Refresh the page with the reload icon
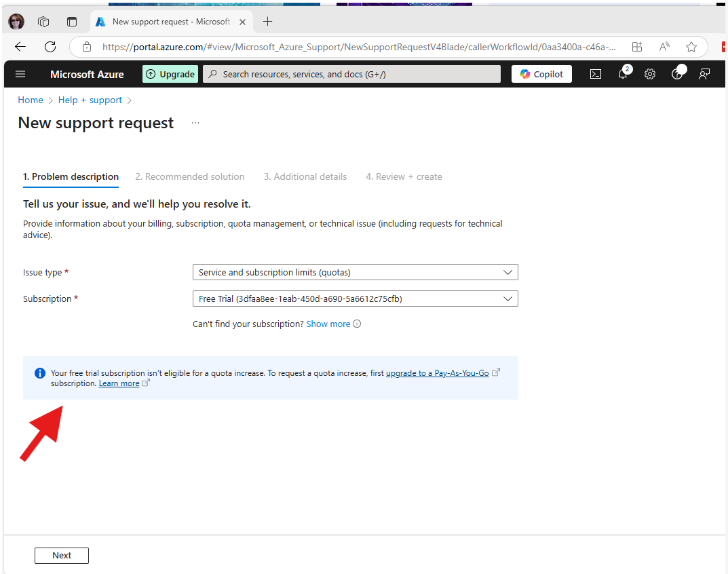This screenshot has width=728, height=574. (x=50, y=47)
